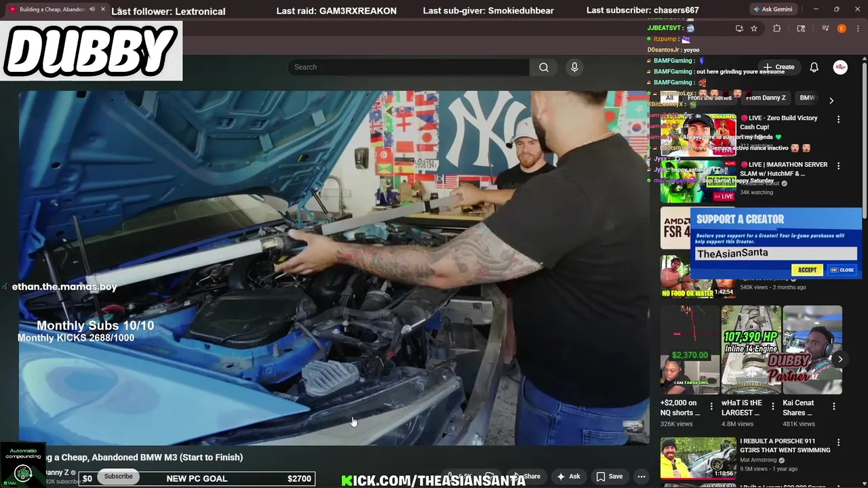Open the more actions ellipsis below video
This screenshot has height=488, width=868.
[641, 476]
